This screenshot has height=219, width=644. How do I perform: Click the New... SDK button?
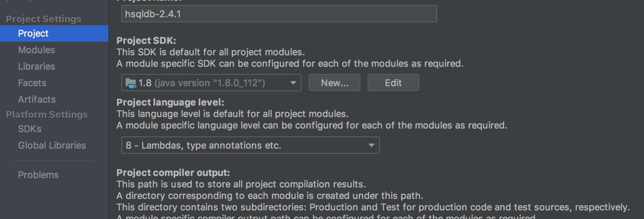tap(335, 83)
